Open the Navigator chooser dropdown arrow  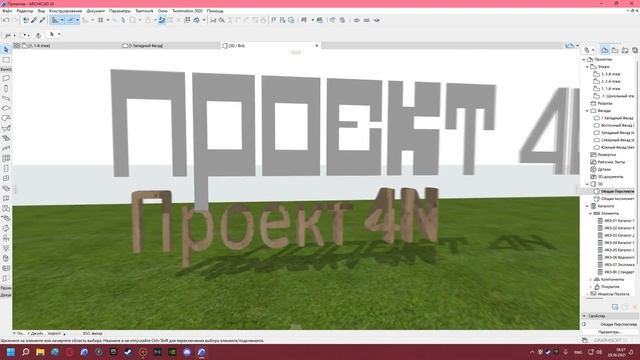pos(593,50)
